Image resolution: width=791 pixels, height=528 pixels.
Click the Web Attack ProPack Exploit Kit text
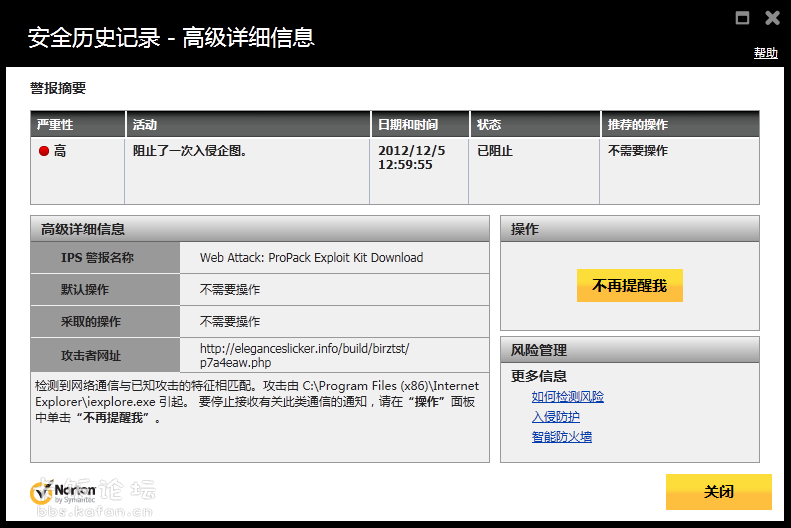click(311, 258)
